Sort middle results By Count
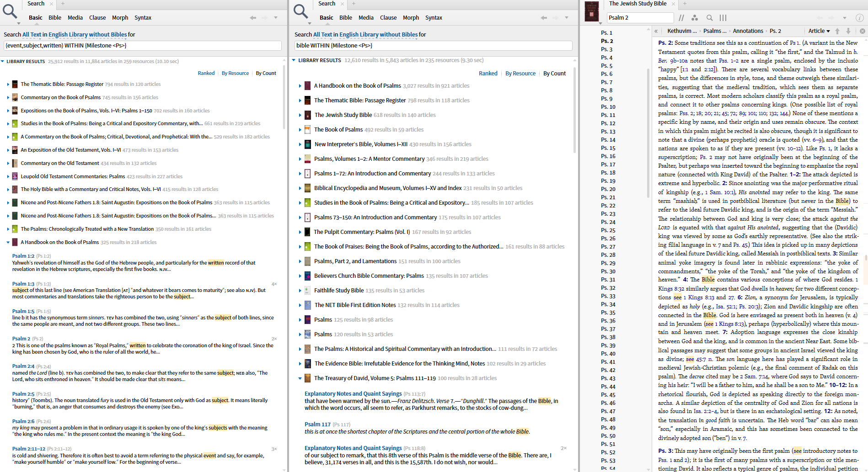Screen dimensions: 868x472 pos(554,74)
